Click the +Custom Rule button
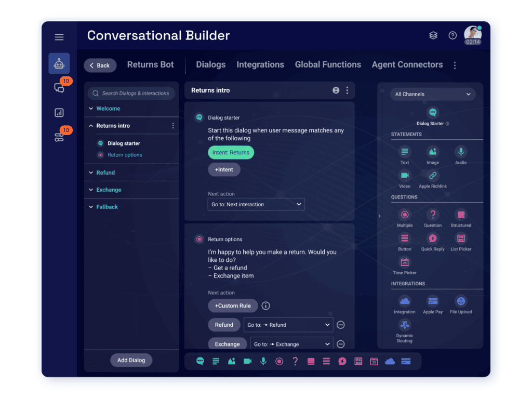The image size is (532, 399). tap(233, 305)
